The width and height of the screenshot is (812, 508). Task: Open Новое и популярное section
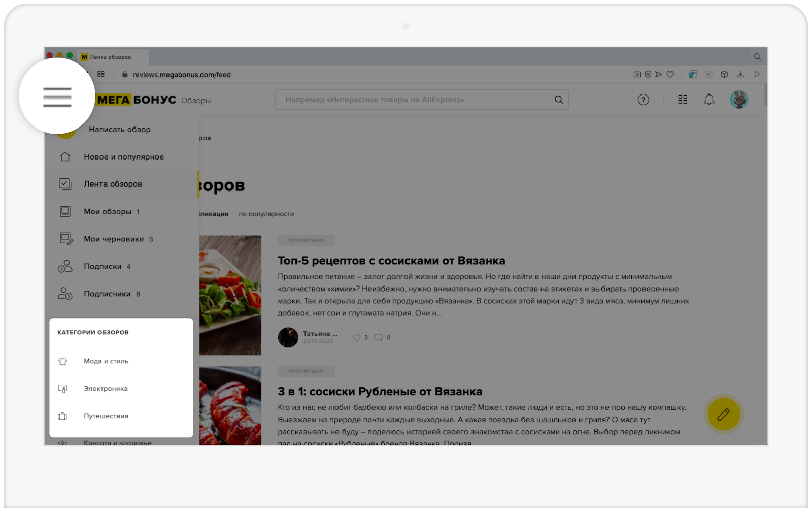pos(124,157)
